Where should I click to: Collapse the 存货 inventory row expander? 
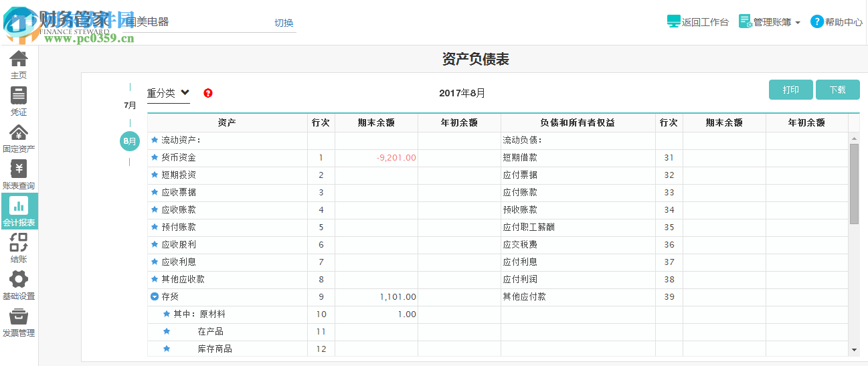coord(155,297)
